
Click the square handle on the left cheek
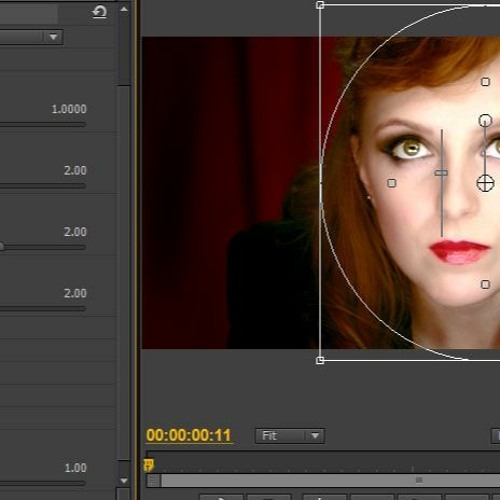coord(392,183)
